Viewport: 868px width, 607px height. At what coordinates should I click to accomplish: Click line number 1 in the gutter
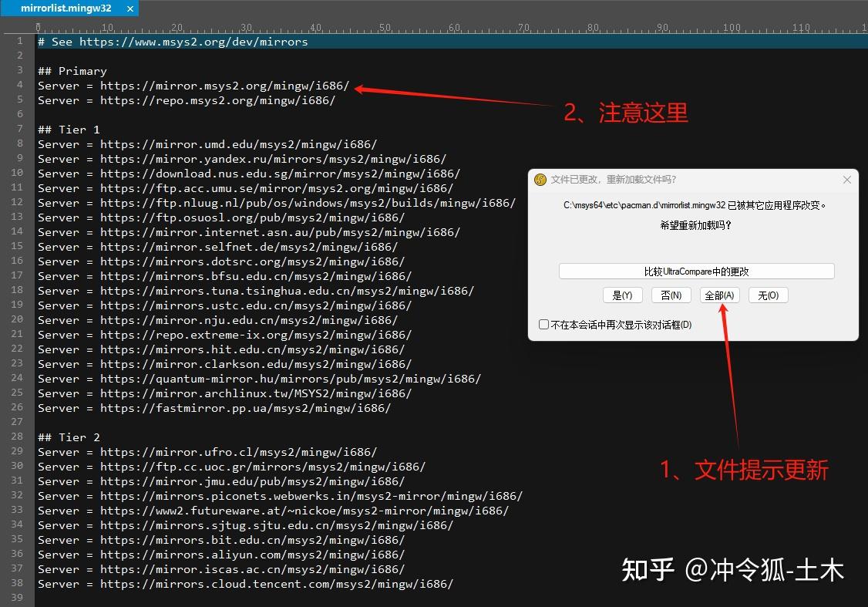[19, 41]
